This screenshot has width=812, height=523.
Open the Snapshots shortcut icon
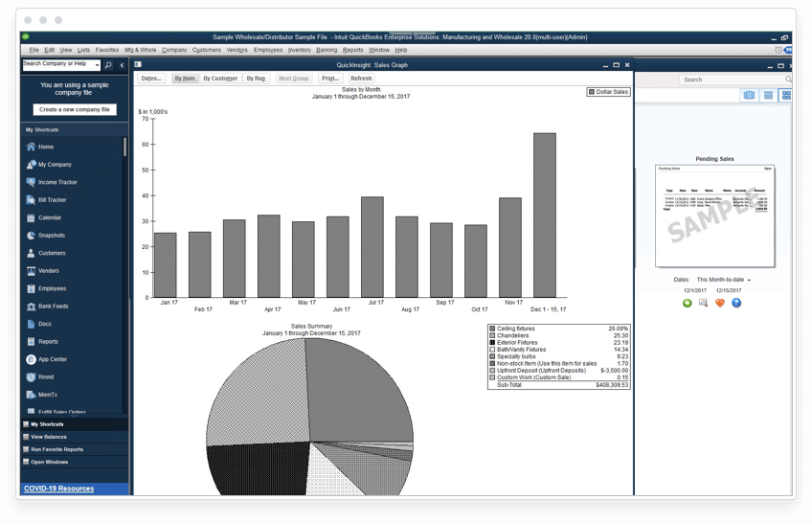click(31, 235)
